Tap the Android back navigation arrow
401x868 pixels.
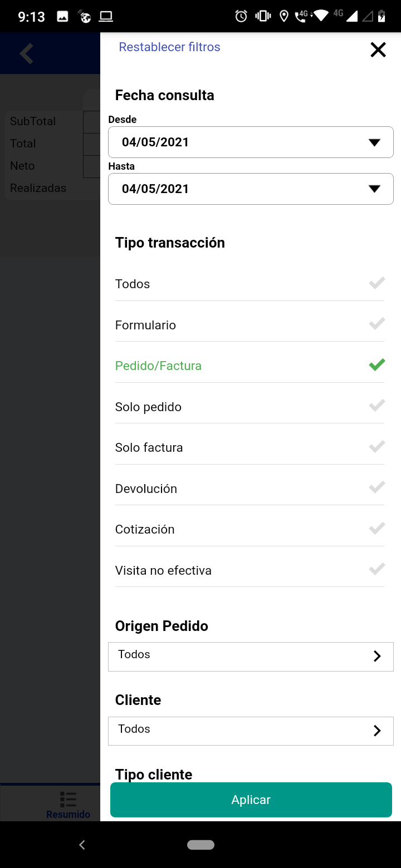tap(82, 845)
